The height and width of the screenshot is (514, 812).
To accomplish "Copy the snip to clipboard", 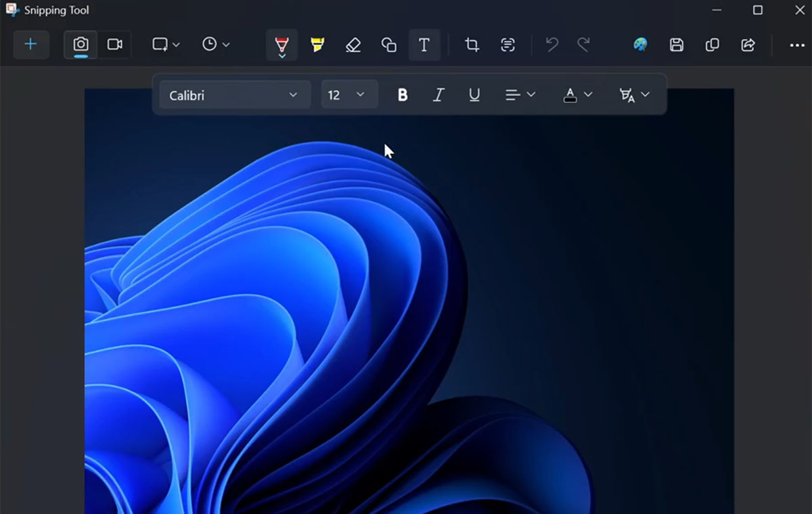I will point(711,44).
